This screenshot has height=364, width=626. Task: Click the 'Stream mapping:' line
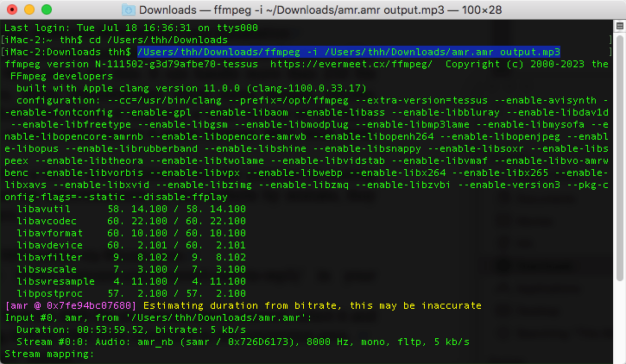pos(49,354)
